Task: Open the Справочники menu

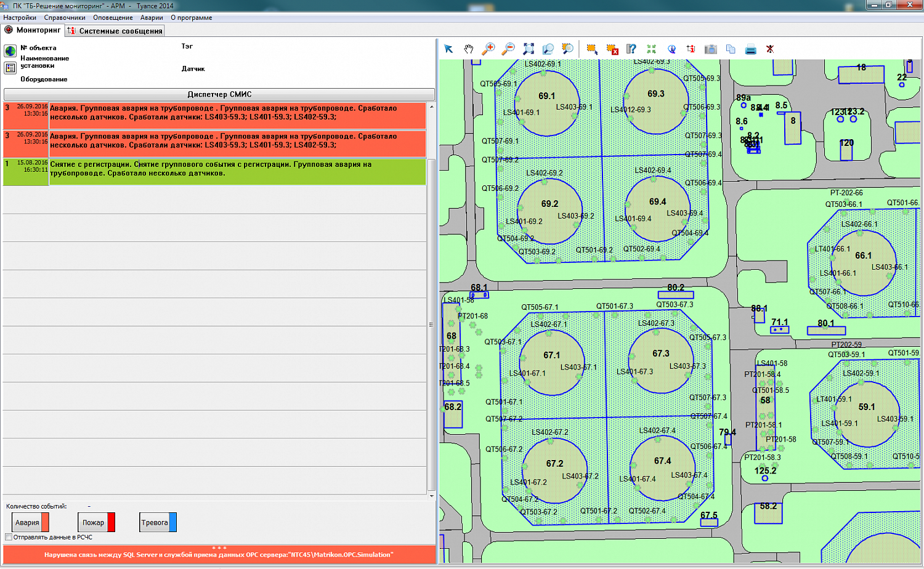Action: [65, 17]
